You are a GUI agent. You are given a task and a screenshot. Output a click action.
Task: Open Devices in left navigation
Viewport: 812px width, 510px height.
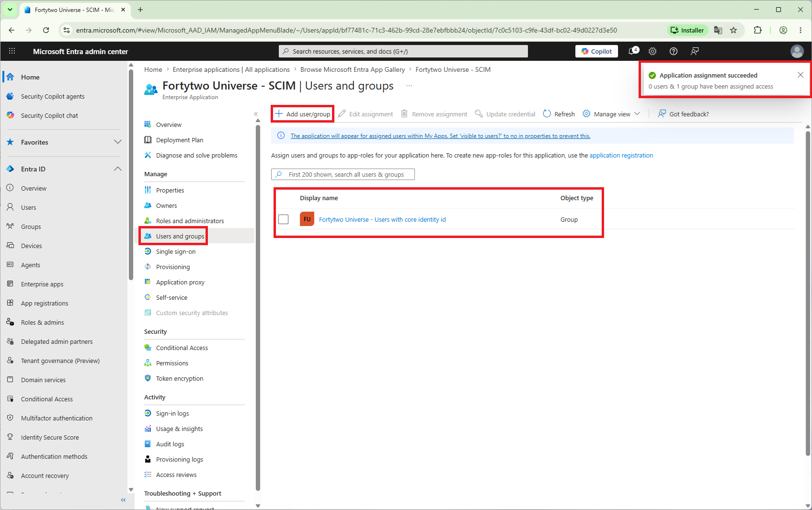pos(32,246)
